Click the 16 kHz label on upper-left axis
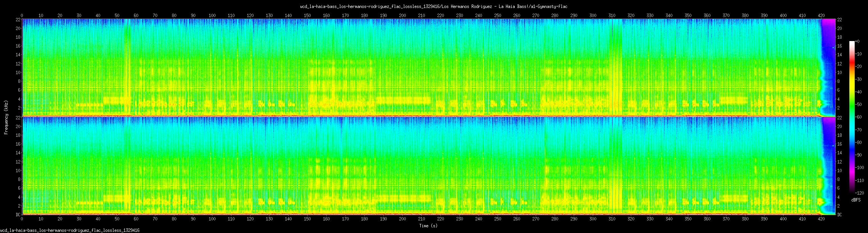Viewport: 868px width, 233px height. (x=18, y=46)
